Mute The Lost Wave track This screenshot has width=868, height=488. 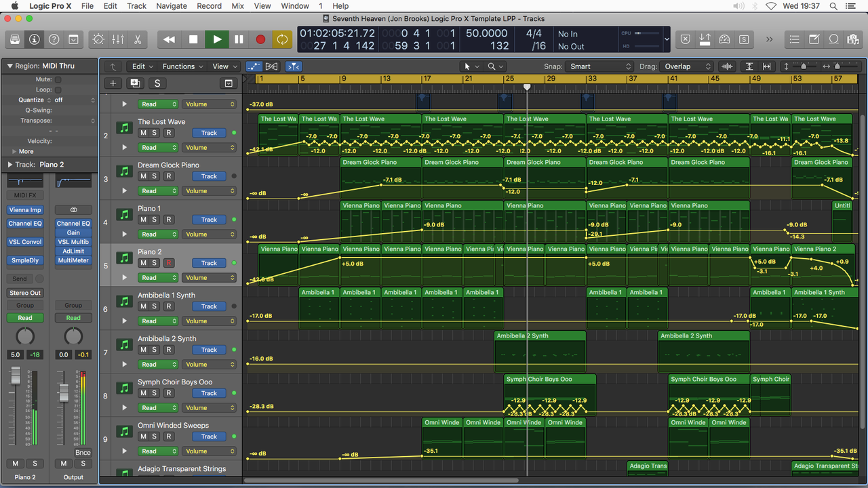143,133
